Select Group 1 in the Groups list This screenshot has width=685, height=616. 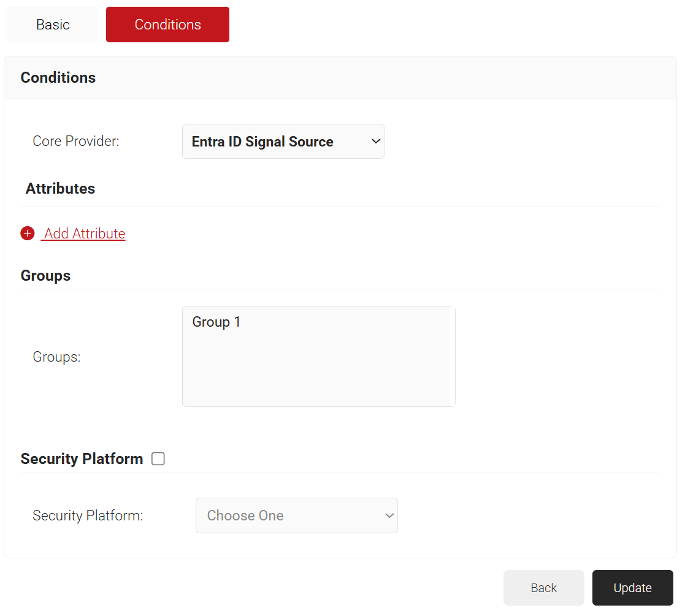[216, 322]
